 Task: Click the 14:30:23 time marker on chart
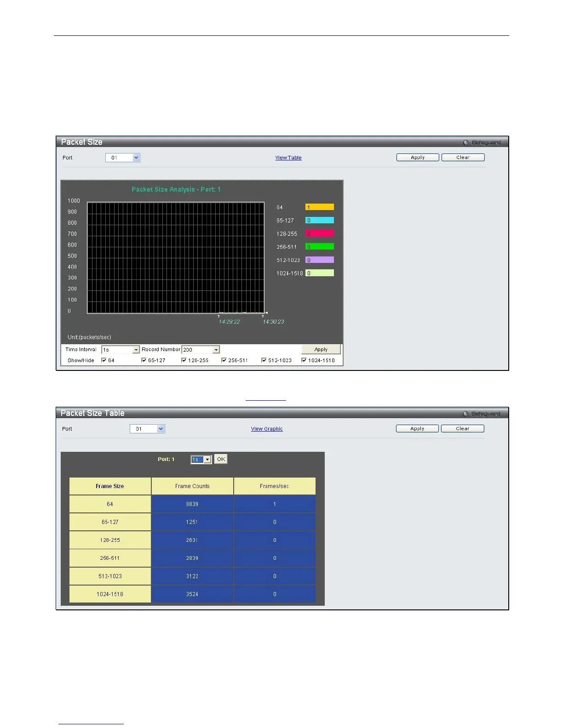point(273,322)
